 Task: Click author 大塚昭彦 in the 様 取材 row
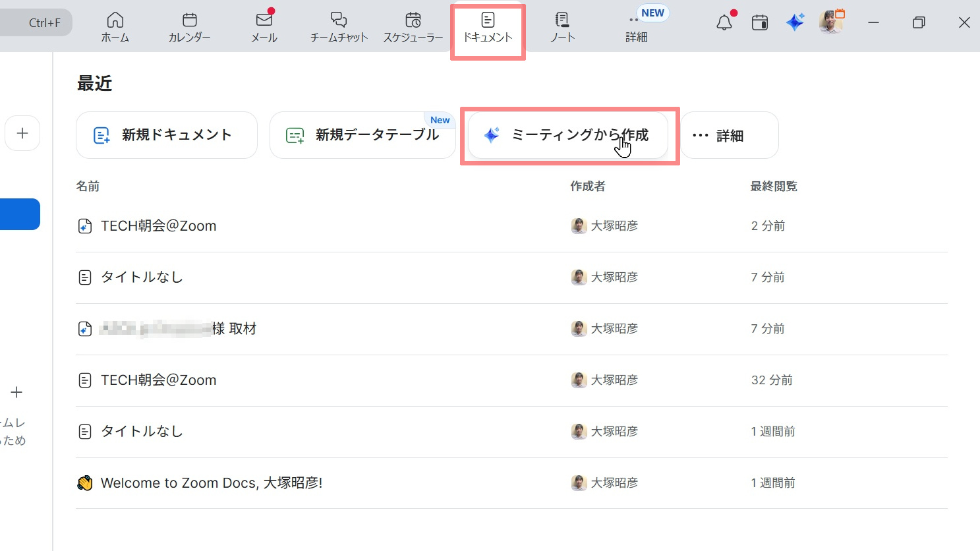(x=614, y=329)
